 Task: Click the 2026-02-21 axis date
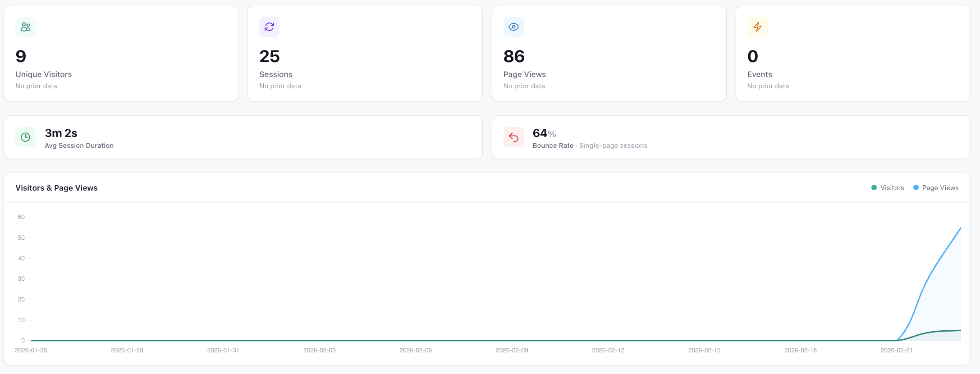click(x=897, y=350)
